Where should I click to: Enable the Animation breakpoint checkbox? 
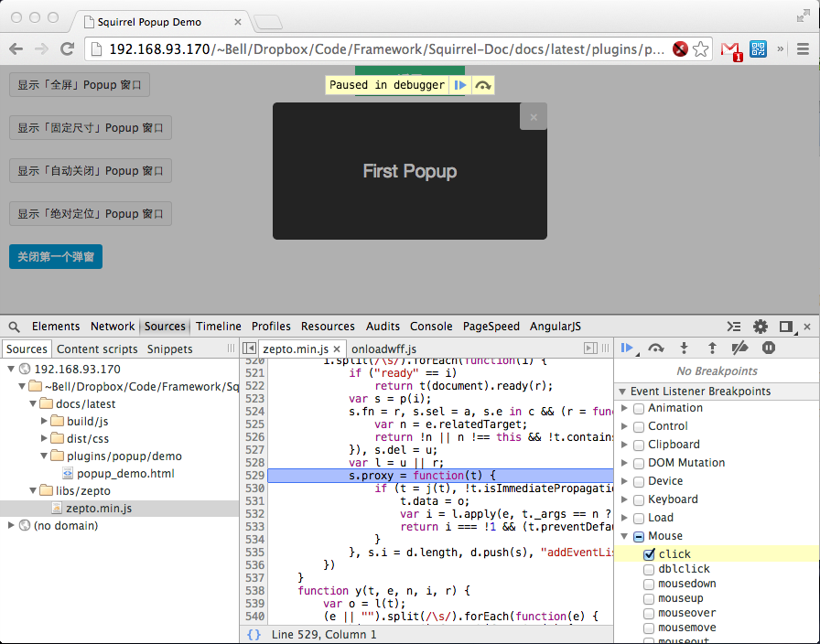[x=639, y=409]
